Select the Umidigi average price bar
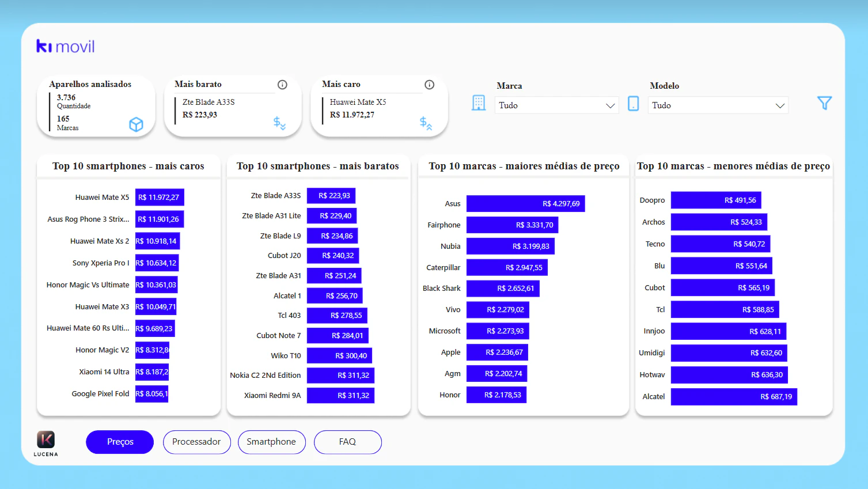The image size is (868, 489). click(x=729, y=352)
